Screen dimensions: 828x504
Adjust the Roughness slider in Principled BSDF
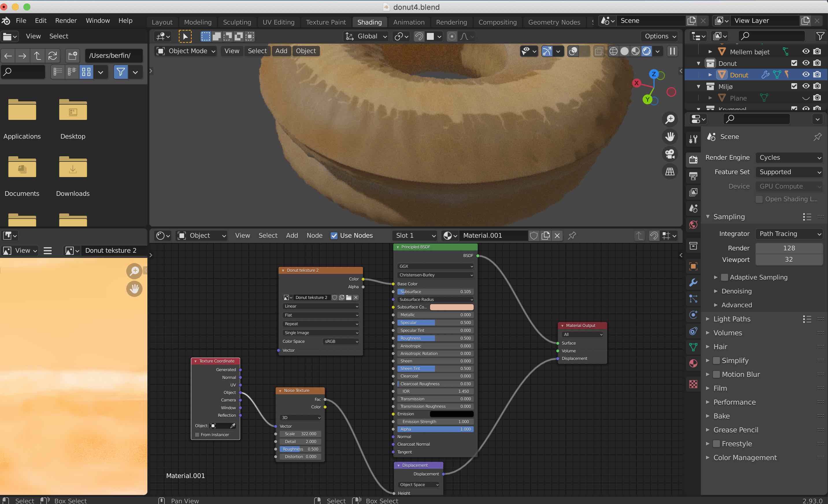[x=435, y=338]
